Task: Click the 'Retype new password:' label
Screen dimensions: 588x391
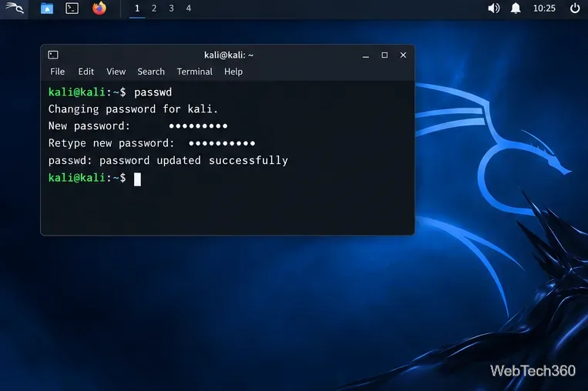Action: tap(112, 143)
